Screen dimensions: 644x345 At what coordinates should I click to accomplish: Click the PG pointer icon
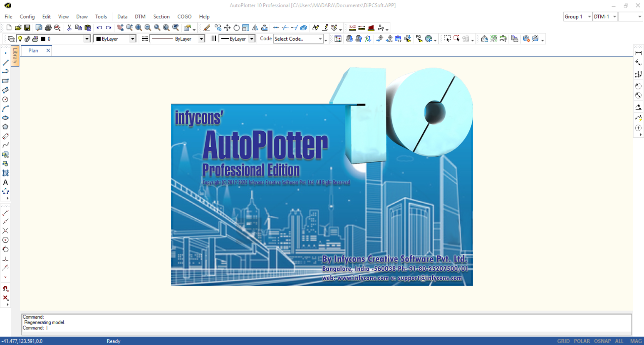tap(419, 39)
